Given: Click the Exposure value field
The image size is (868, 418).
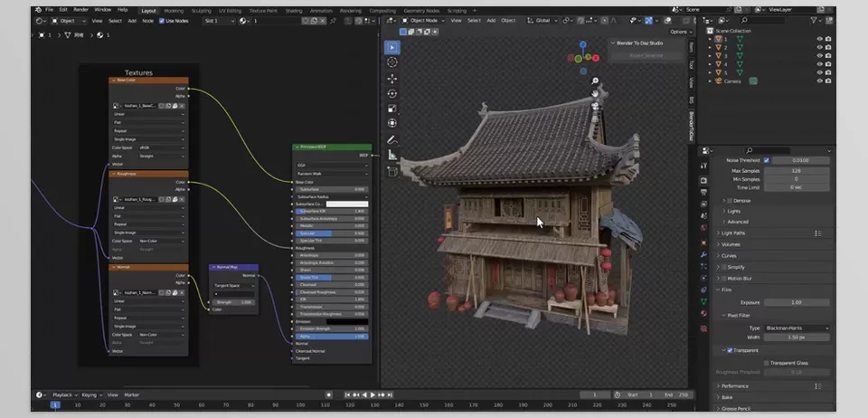Looking at the screenshot, I should click(x=797, y=302).
